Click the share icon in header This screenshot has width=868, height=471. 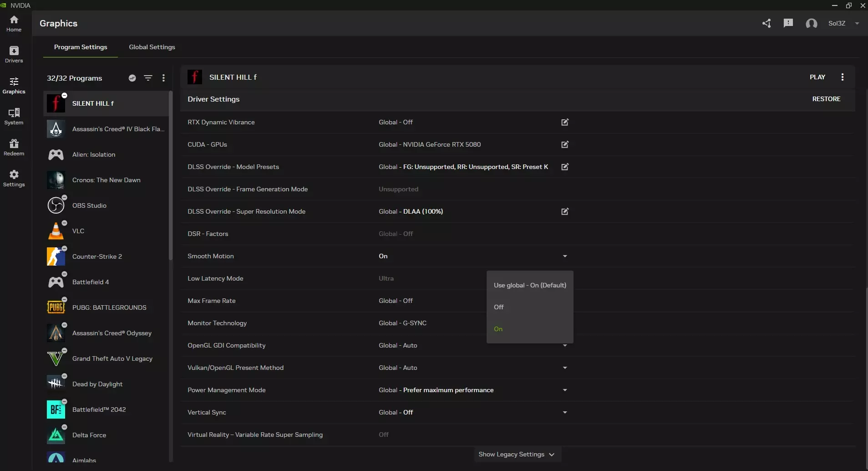[x=766, y=23]
